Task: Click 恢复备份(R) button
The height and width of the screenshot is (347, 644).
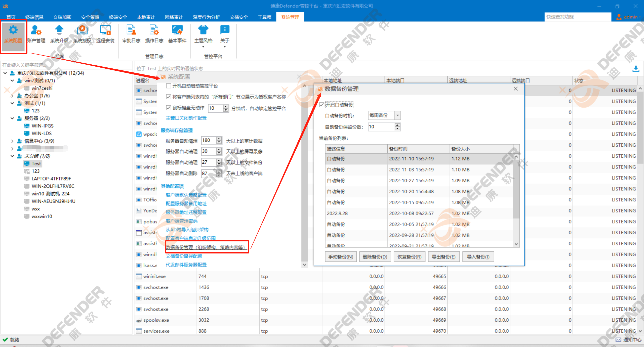Action: click(x=409, y=257)
